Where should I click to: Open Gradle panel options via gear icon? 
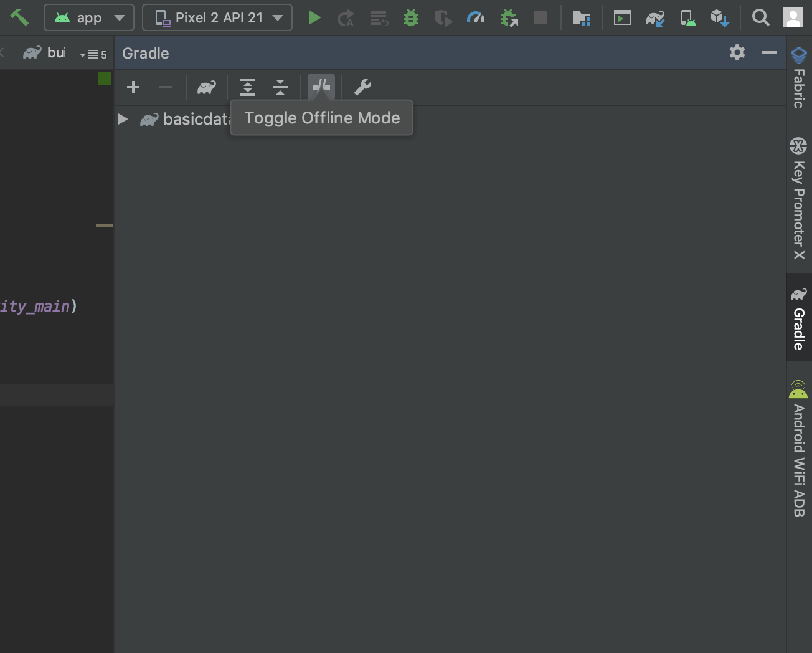737,52
